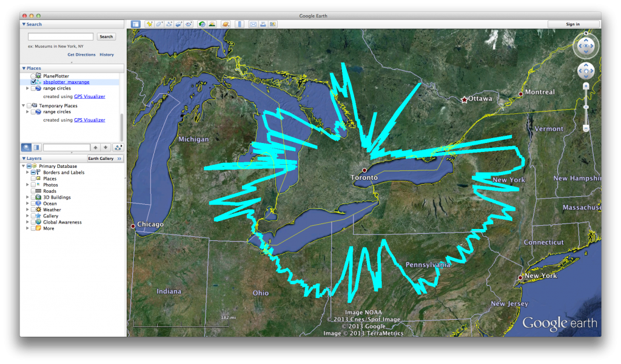
Task: Show historical imagery with the clock icon
Action: [202, 24]
